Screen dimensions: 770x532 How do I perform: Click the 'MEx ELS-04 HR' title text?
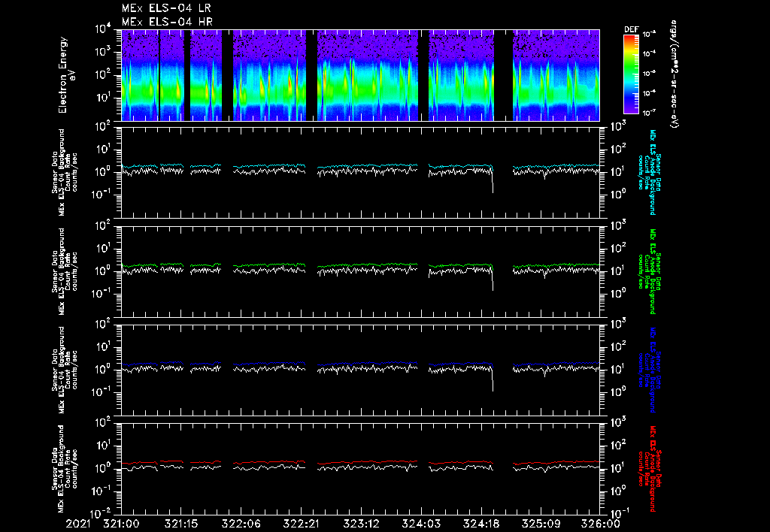167,22
